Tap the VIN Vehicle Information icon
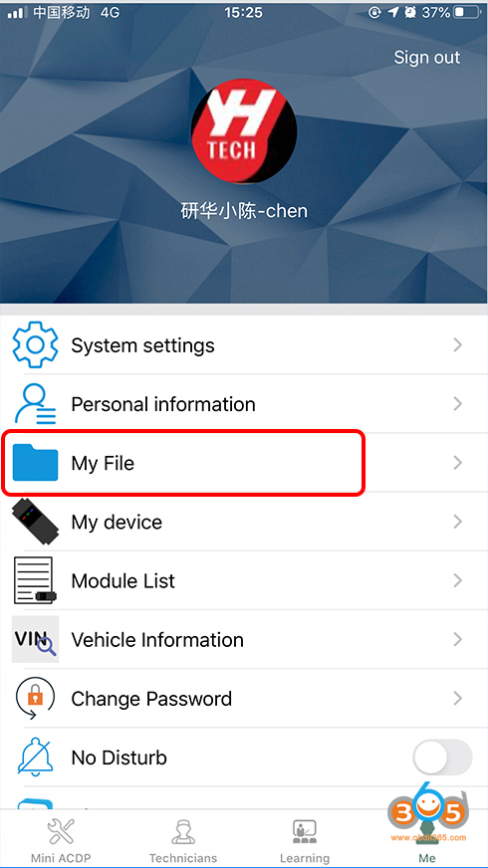Screen dimensions: 488x868 (x=35, y=639)
